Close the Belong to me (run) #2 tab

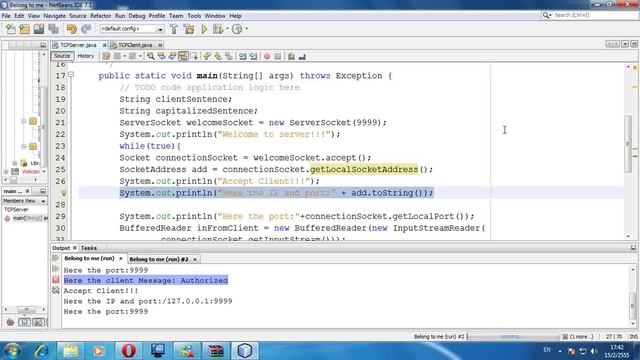pos(195,259)
